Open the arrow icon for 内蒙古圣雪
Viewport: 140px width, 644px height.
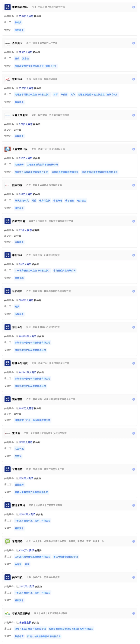click(x=133, y=221)
